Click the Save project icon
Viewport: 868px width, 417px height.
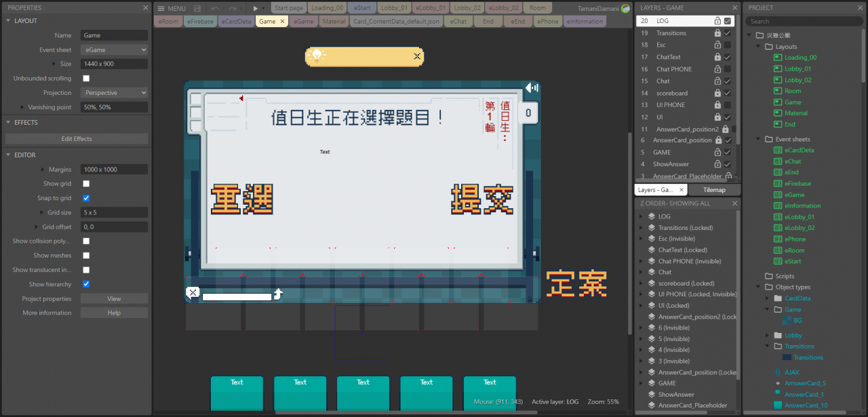(x=197, y=8)
